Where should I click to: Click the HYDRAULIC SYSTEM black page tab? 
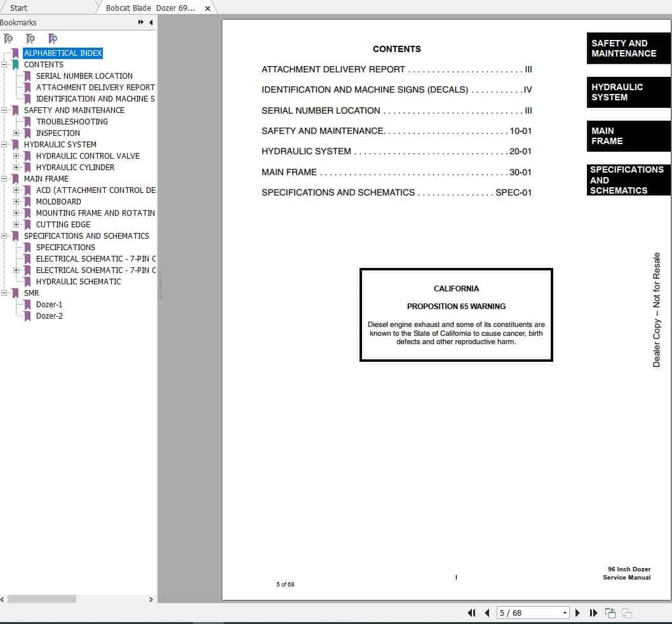628,92
